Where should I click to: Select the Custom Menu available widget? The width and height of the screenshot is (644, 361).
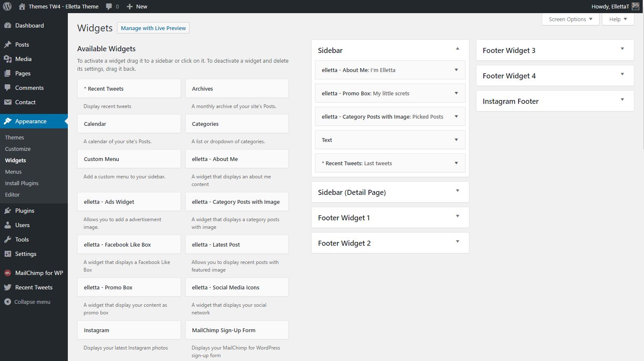coord(129,159)
